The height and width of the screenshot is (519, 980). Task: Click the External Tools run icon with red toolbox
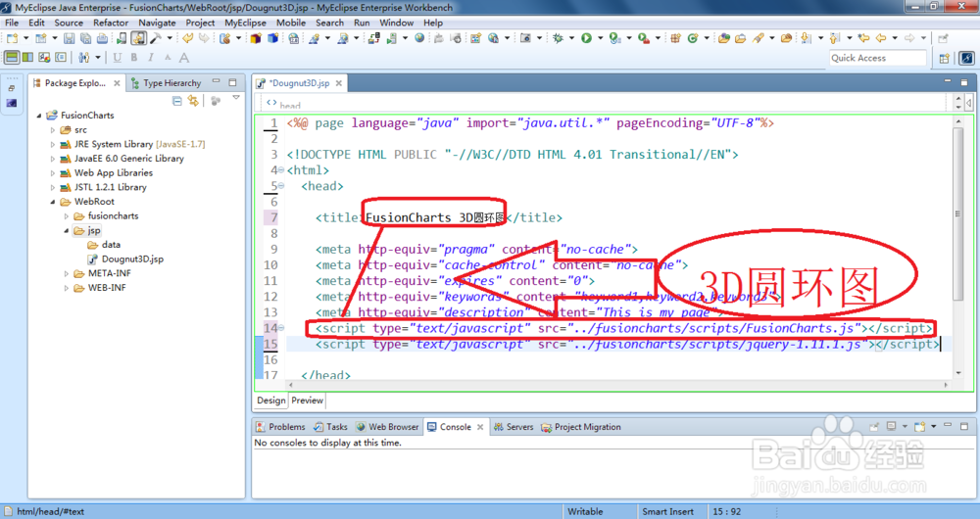(643, 39)
